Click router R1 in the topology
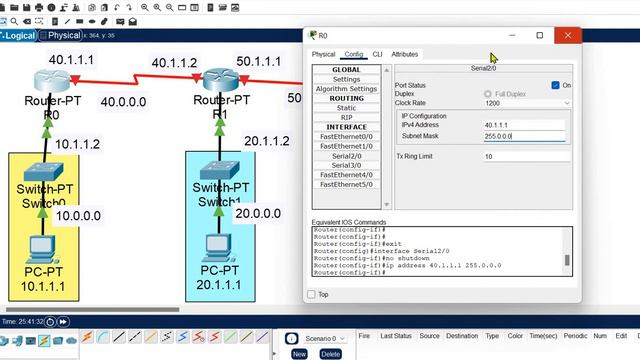This screenshot has height=360, width=640. coord(221,80)
